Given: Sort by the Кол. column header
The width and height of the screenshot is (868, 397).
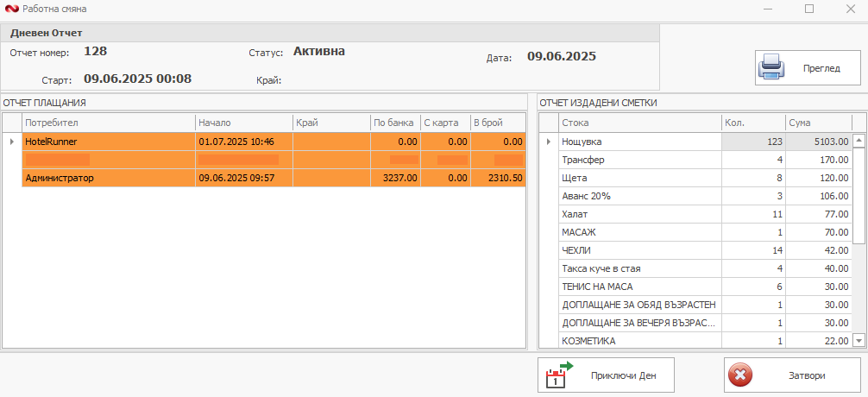Looking at the screenshot, I should click(752, 123).
